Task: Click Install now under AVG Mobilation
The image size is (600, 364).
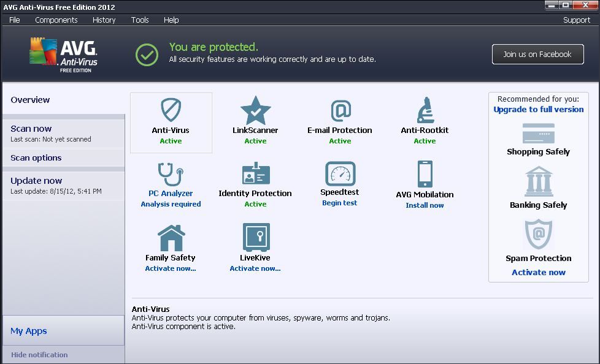Action: pos(425,205)
